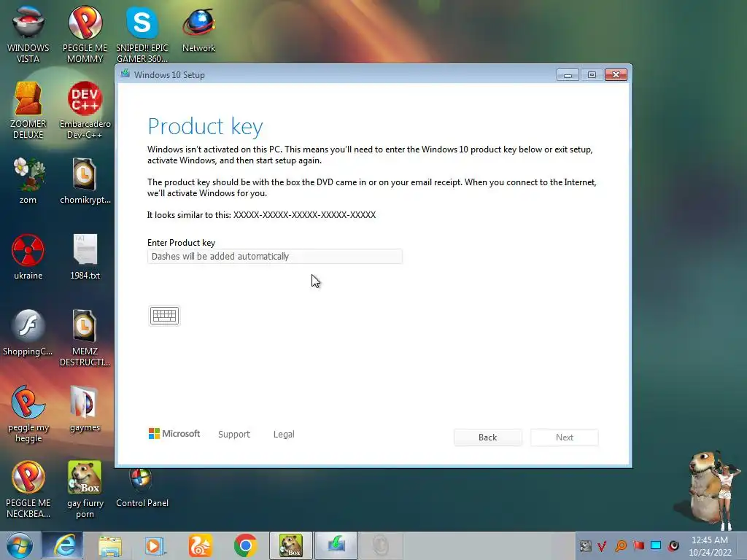This screenshot has width=747, height=560.
Task: Maximize the Windows 10 Setup window
Action: pos(592,75)
